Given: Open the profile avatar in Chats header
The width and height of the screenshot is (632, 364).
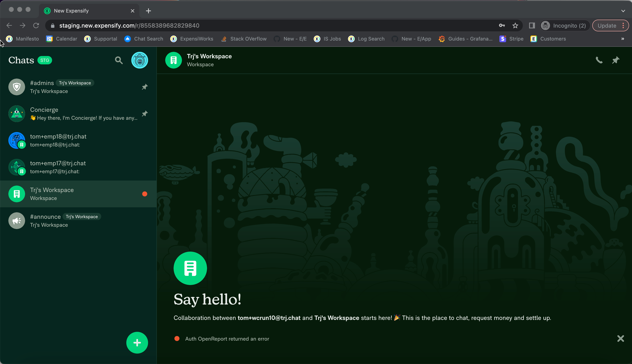Looking at the screenshot, I should (x=140, y=60).
